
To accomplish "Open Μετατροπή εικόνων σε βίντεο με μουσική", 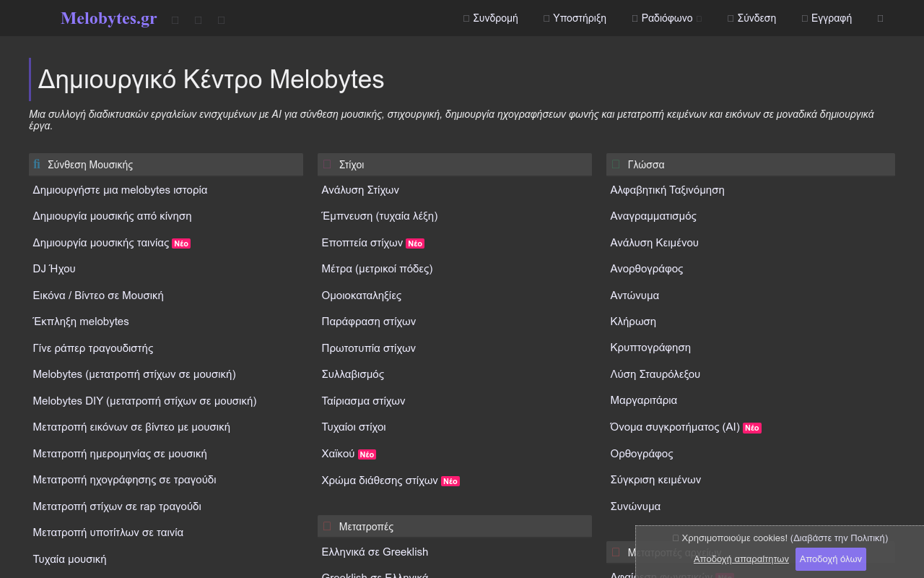I will click(131, 427).
